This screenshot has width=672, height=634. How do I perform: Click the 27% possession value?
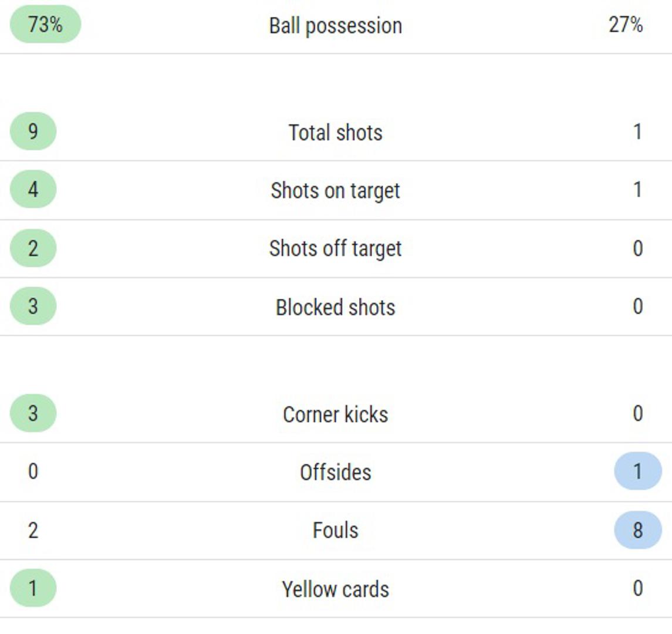coord(626,25)
